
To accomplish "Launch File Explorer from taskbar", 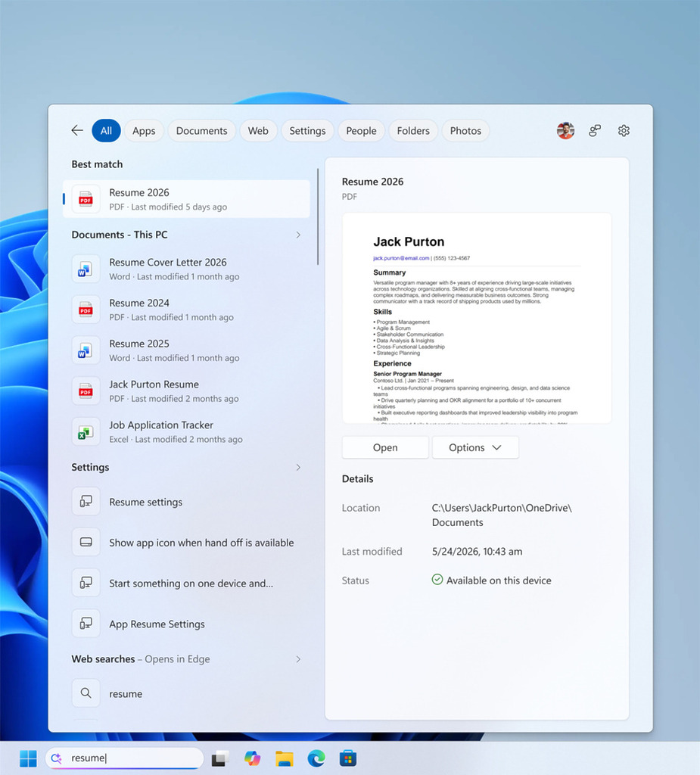I will (285, 758).
